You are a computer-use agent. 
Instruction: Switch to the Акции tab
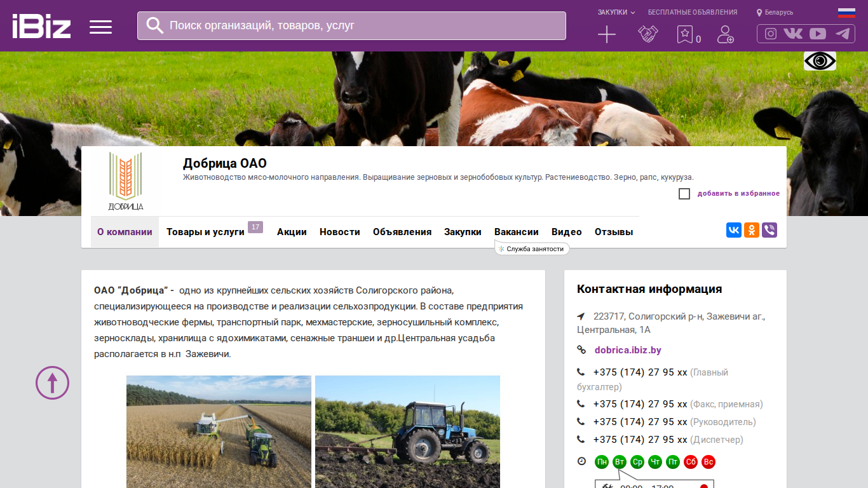(292, 232)
